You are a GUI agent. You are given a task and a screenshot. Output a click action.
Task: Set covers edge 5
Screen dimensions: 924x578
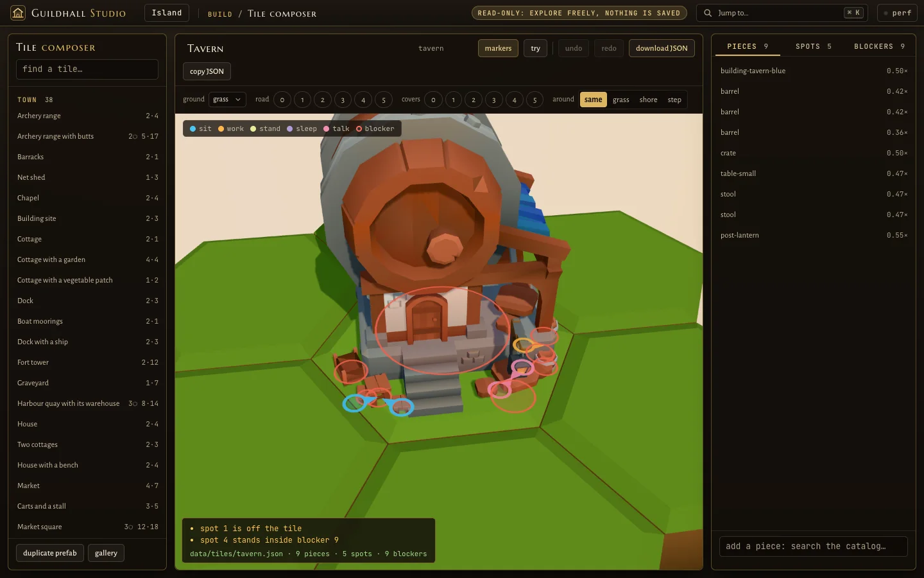(x=535, y=100)
